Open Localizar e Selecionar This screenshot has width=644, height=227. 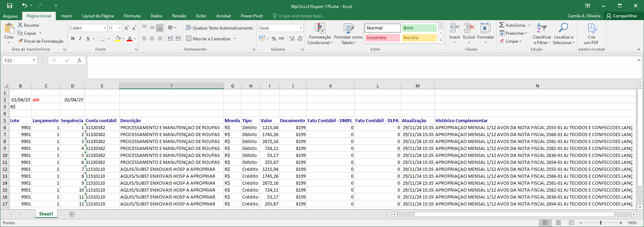pos(564,34)
